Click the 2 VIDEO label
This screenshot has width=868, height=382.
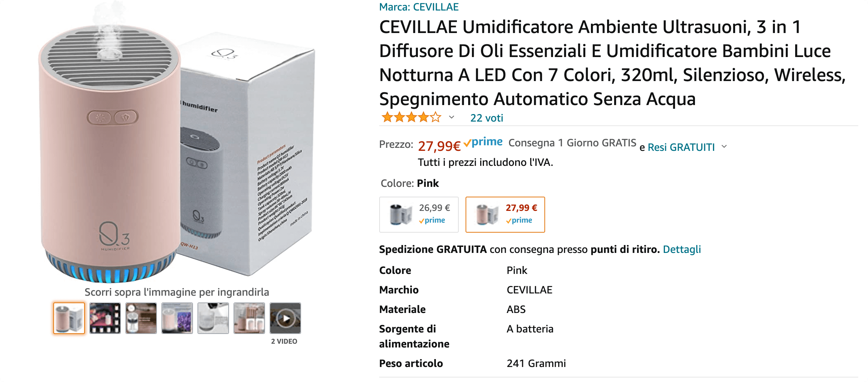pos(284,341)
